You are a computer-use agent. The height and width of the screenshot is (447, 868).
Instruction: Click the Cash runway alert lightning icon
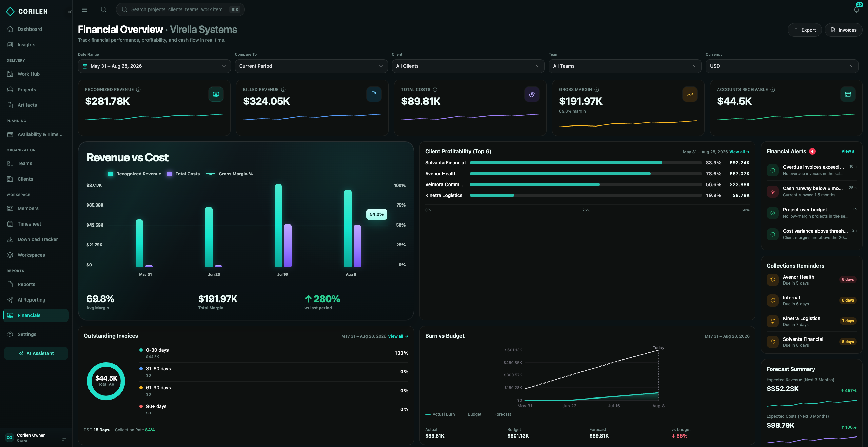pyautogui.click(x=773, y=192)
